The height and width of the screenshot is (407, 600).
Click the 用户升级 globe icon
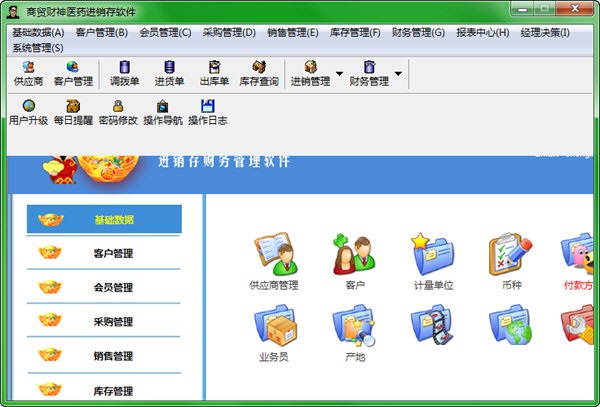pos(29,106)
